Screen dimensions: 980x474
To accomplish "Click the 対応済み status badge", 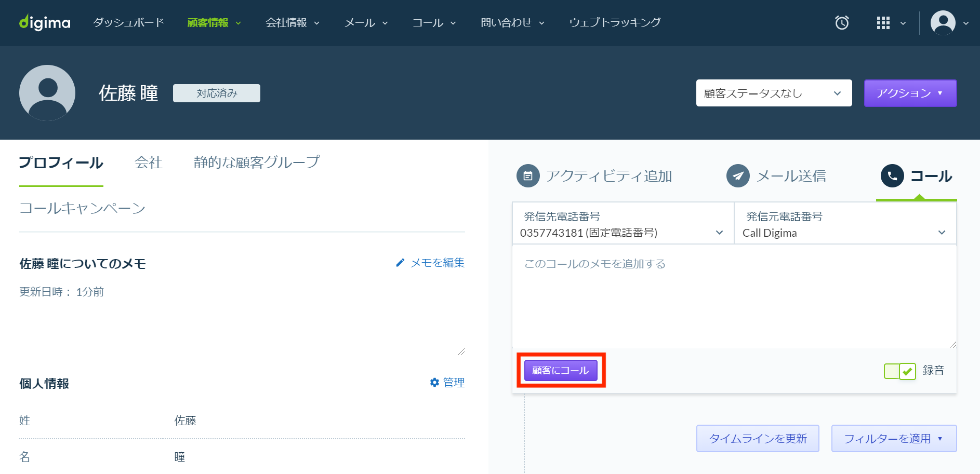I will [x=216, y=93].
